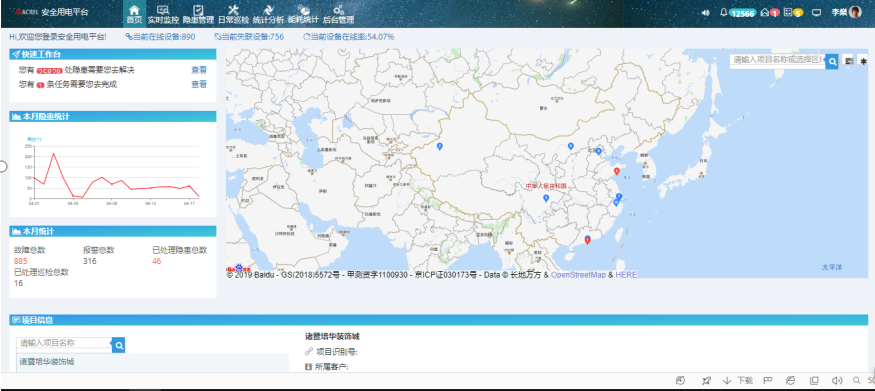Select the red marker on the Shandong coast
Screen dimensions: 875x391
(x=617, y=171)
